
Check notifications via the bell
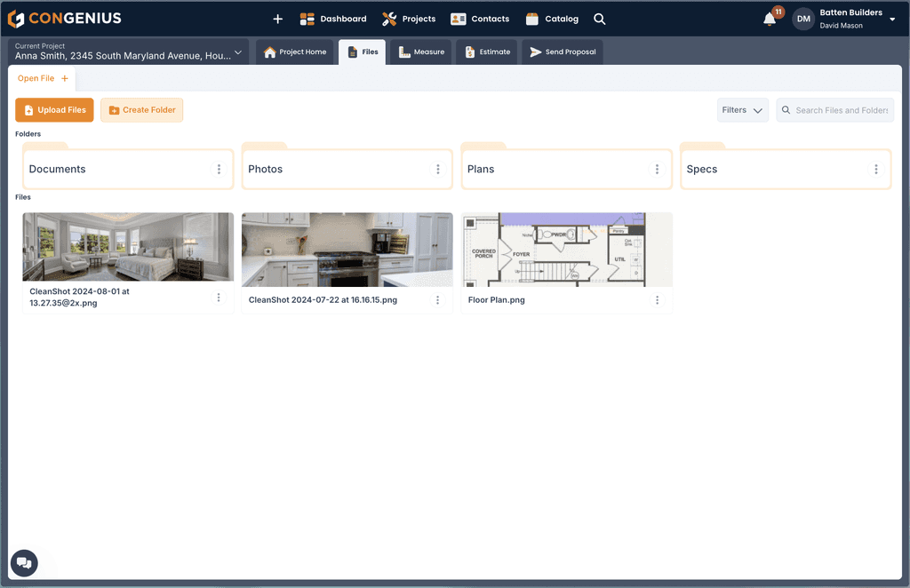point(770,18)
